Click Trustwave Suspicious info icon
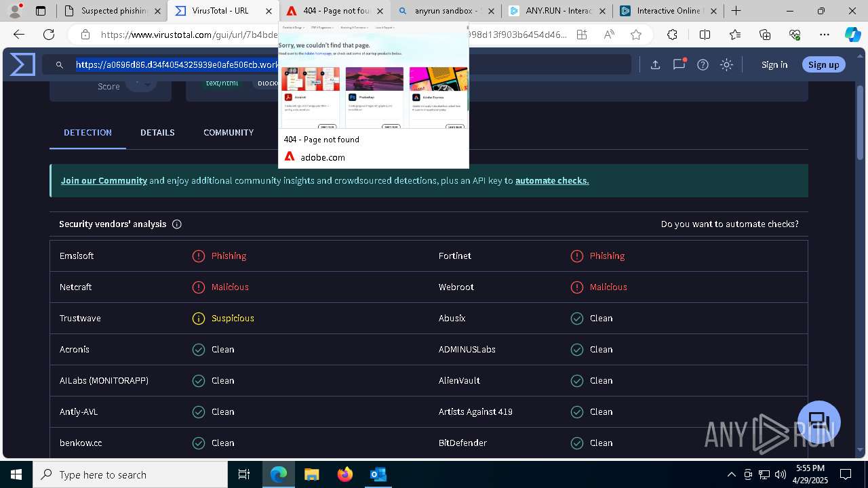The image size is (868, 488). point(199,319)
